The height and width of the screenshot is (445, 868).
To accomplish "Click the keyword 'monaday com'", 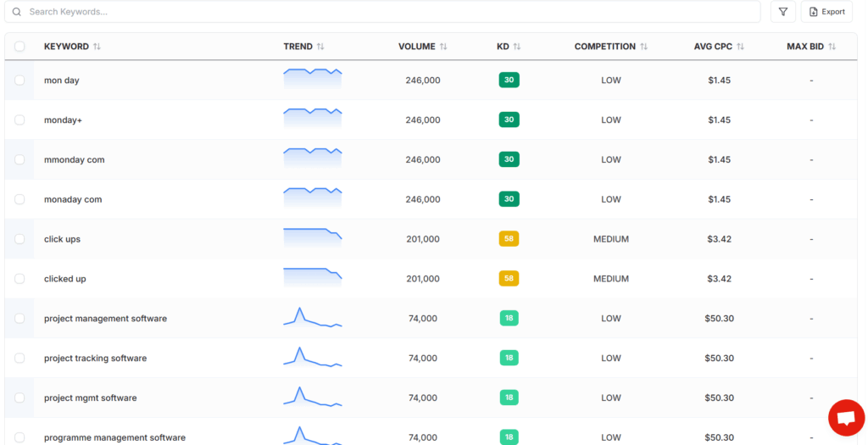I will (x=73, y=199).
